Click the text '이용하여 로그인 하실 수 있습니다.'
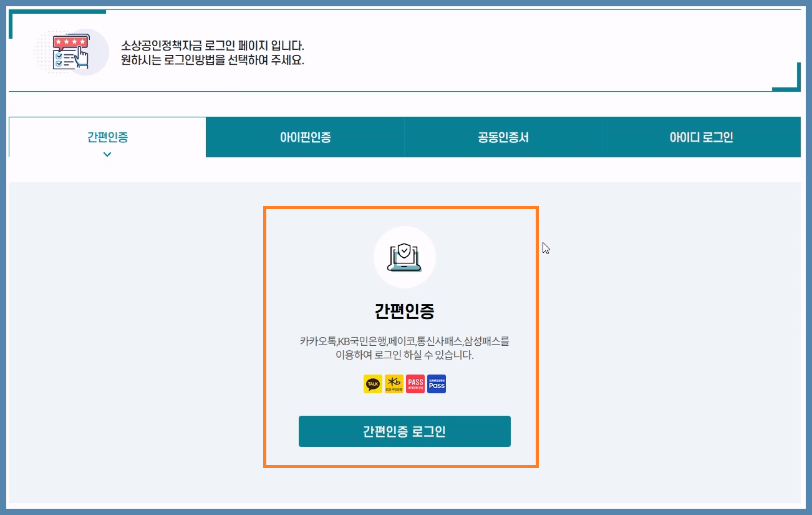The image size is (812, 515). click(x=404, y=356)
